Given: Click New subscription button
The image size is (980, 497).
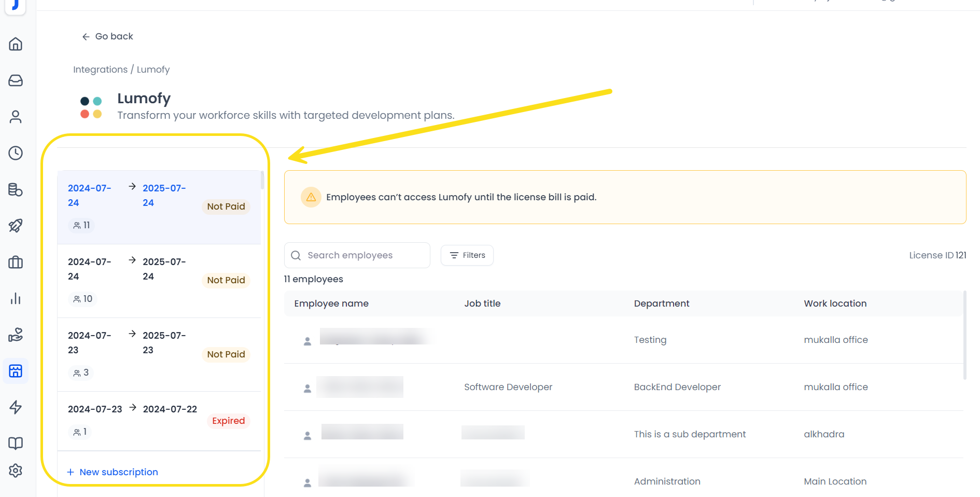Looking at the screenshot, I should point(113,472).
